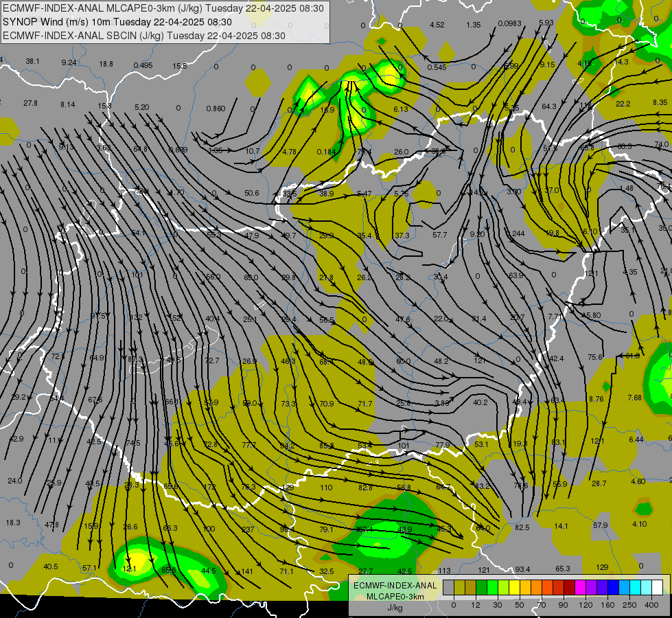Click the legend tick label 120
The height and width of the screenshot is (618, 672).
point(586,605)
